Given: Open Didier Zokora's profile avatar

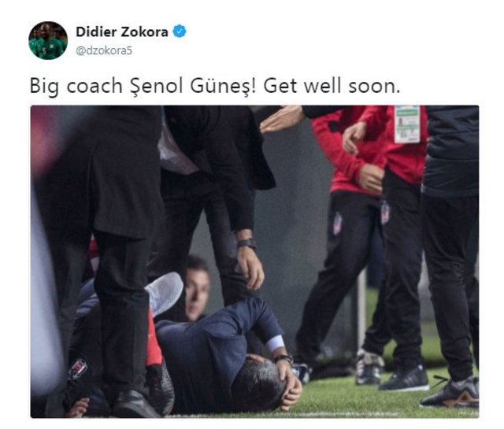Looking at the screenshot, I should (48, 40).
